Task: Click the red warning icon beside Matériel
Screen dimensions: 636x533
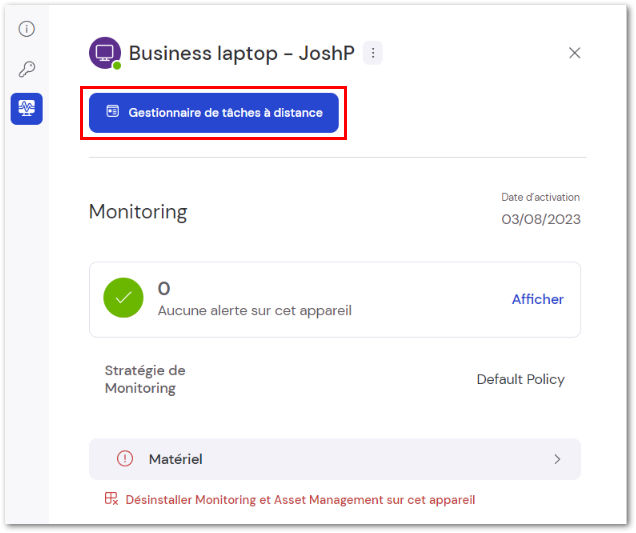Action: pyautogui.click(x=125, y=459)
